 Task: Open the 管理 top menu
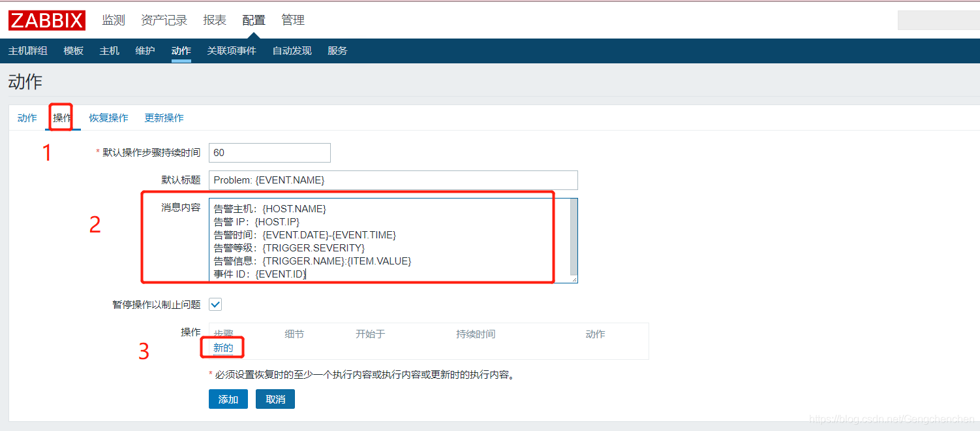[293, 20]
